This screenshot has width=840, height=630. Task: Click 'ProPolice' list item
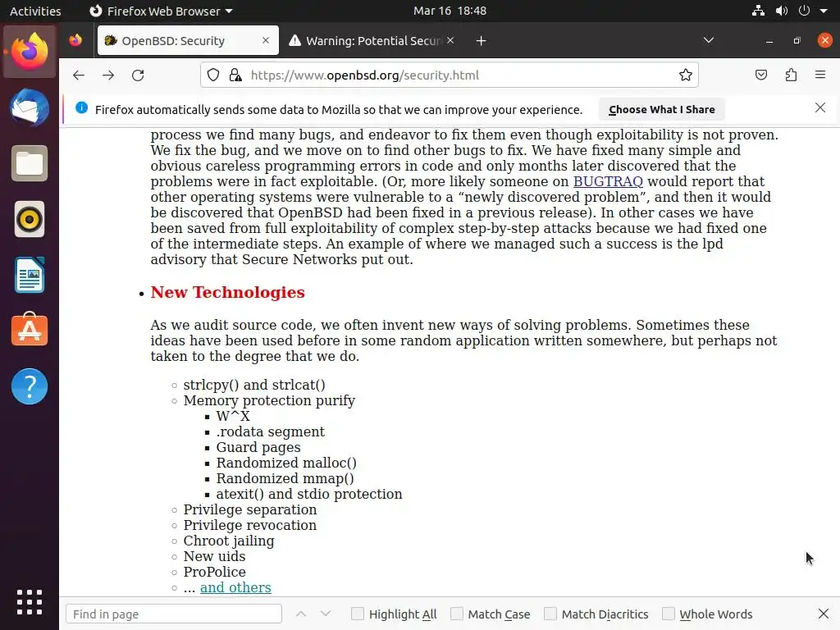click(x=215, y=572)
